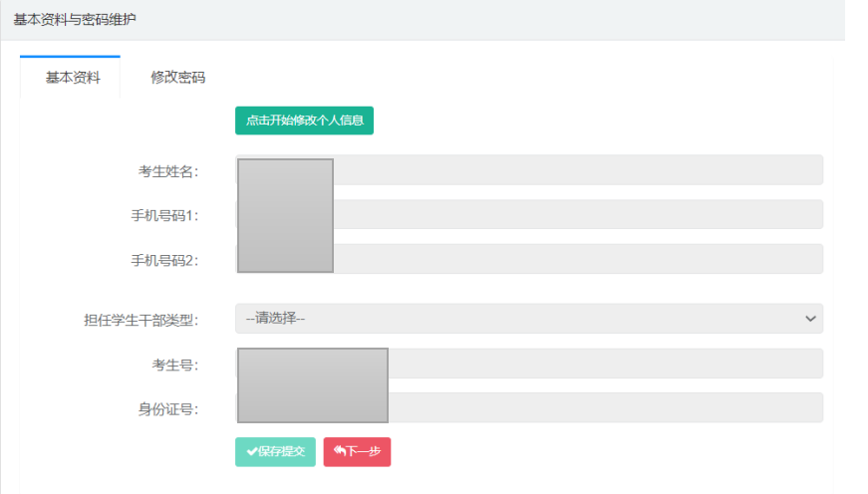The width and height of the screenshot is (868, 494).
Task: Focus the 考生姓名 input field
Action: point(578,170)
